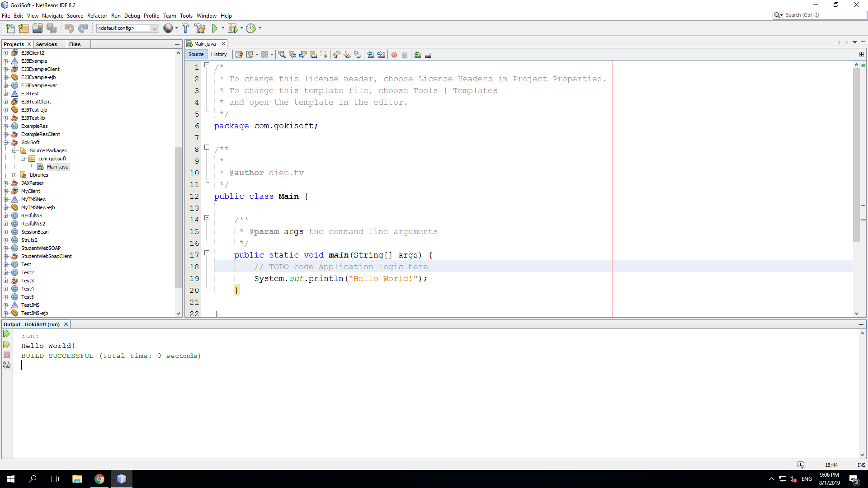
Task: Click the Profile Project icon
Action: (251, 28)
